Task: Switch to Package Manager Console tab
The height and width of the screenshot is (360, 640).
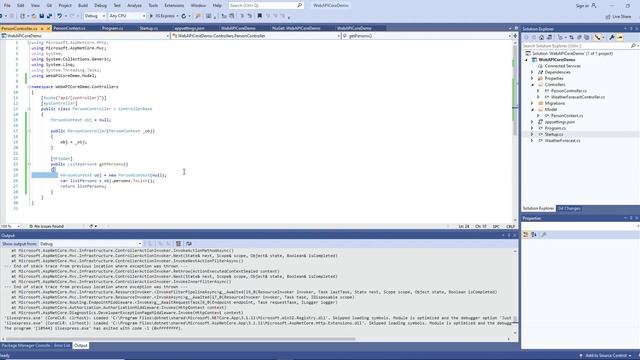Action: click(x=26, y=346)
